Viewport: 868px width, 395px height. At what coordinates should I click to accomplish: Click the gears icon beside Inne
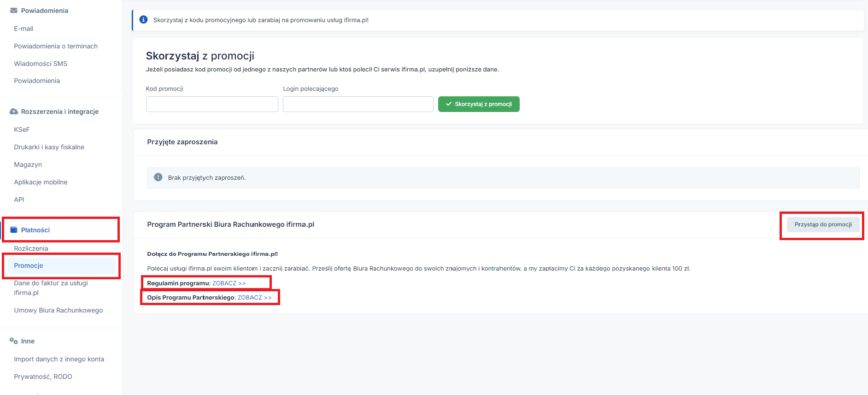[14, 341]
